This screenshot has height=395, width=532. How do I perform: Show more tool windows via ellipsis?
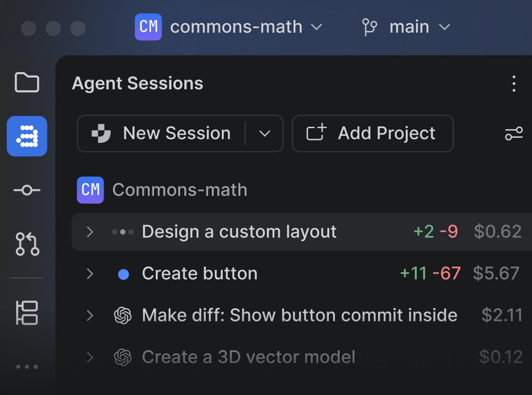click(27, 367)
